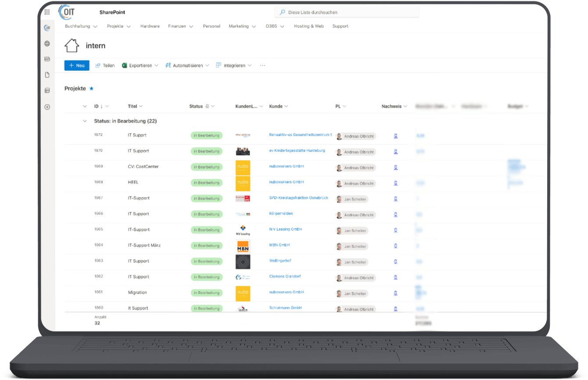
Task: Open the news icon in left sidebar
Action: coord(47,59)
